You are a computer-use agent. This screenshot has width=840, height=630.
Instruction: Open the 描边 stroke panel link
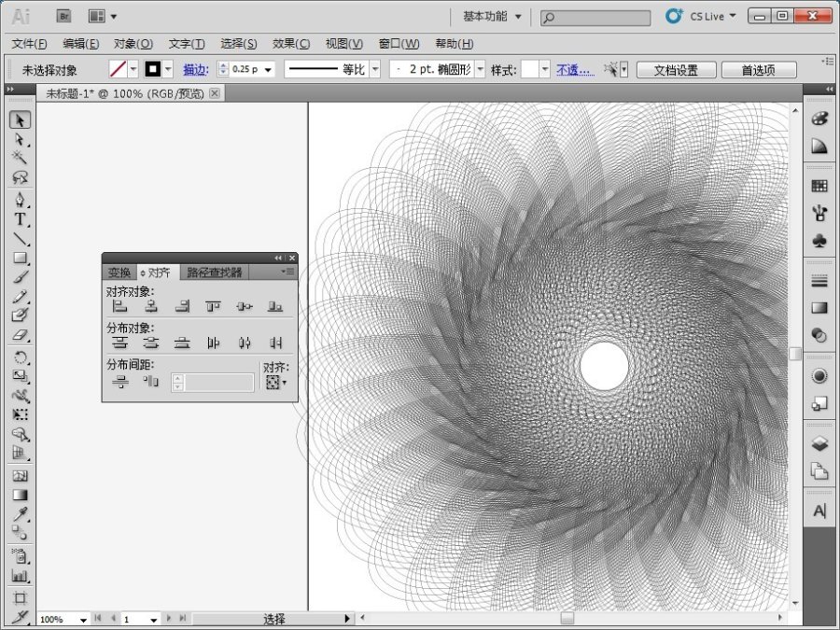(196, 70)
